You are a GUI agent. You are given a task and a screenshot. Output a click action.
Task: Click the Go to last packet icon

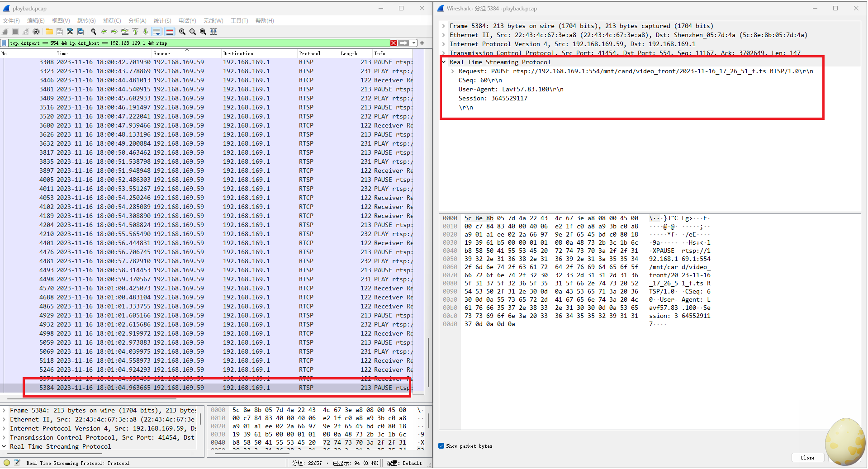[x=146, y=32]
